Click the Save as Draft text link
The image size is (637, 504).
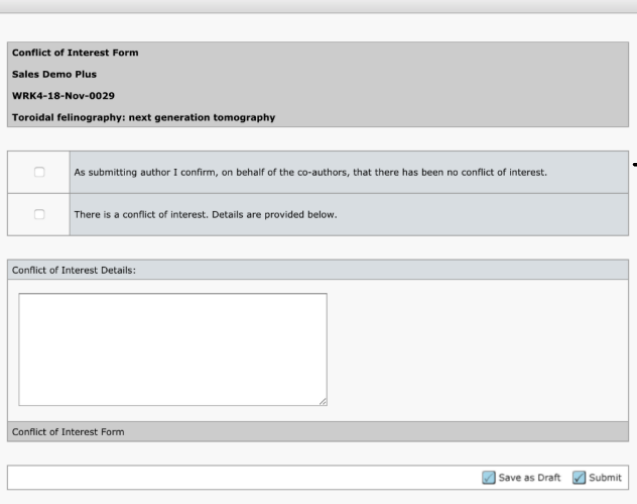click(x=529, y=478)
